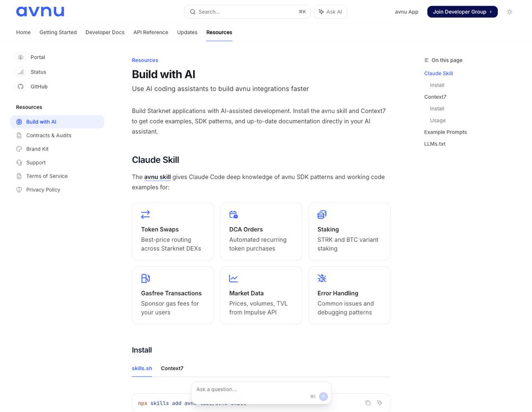Click the Market Data card title

[x=246, y=293]
